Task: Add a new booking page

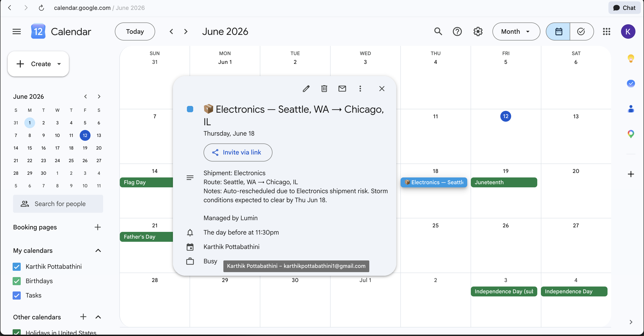Action: tap(98, 227)
